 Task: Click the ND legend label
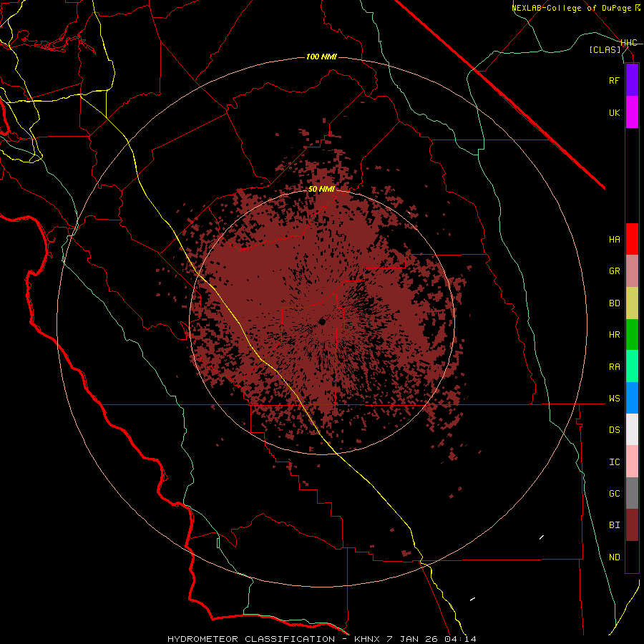(x=614, y=557)
